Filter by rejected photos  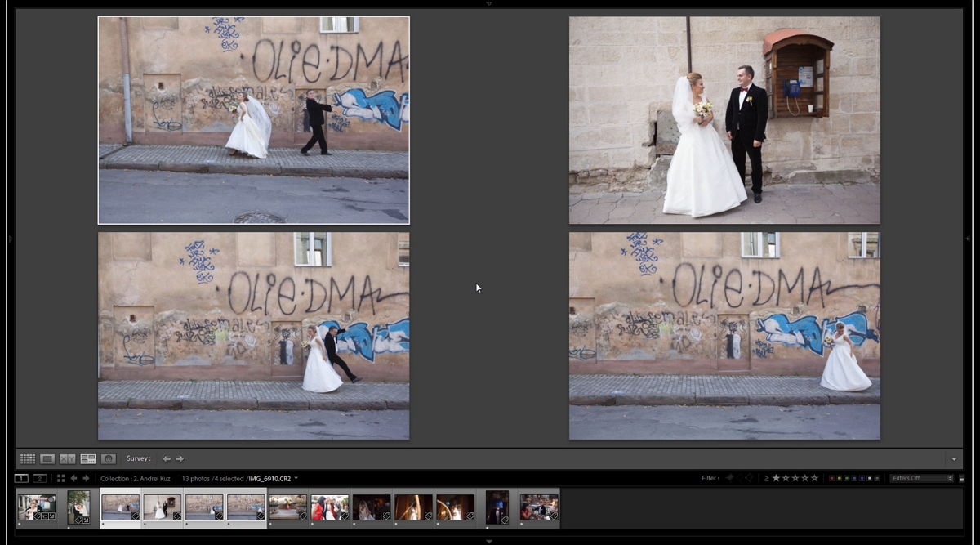pyautogui.click(x=750, y=478)
